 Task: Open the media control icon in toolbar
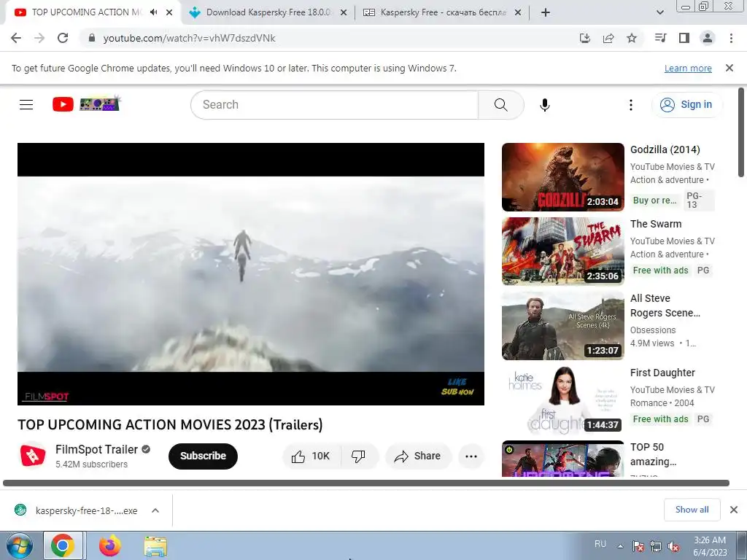[660, 38]
